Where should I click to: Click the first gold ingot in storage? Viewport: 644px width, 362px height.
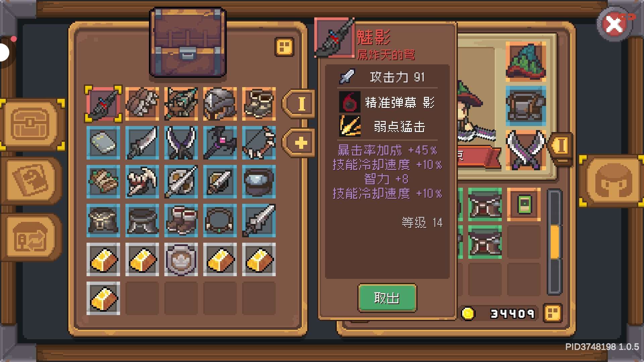point(103,259)
